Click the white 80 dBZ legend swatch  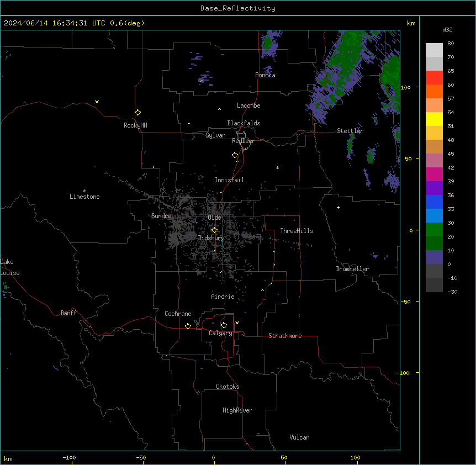click(434, 50)
